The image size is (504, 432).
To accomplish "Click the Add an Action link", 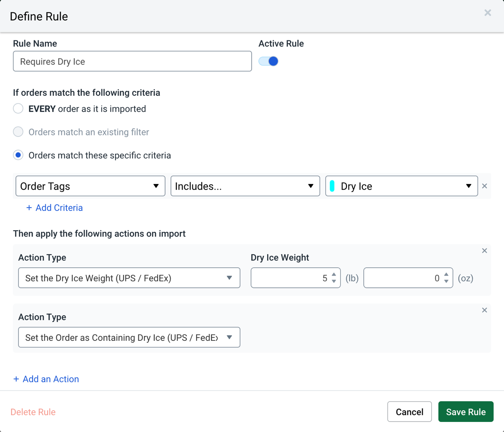I will pos(46,379).
